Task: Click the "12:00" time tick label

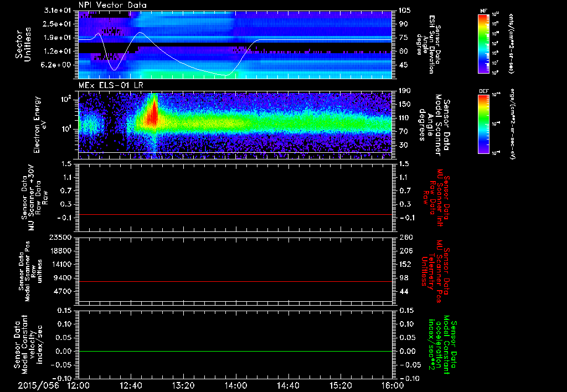Action: tap(79, 386)
